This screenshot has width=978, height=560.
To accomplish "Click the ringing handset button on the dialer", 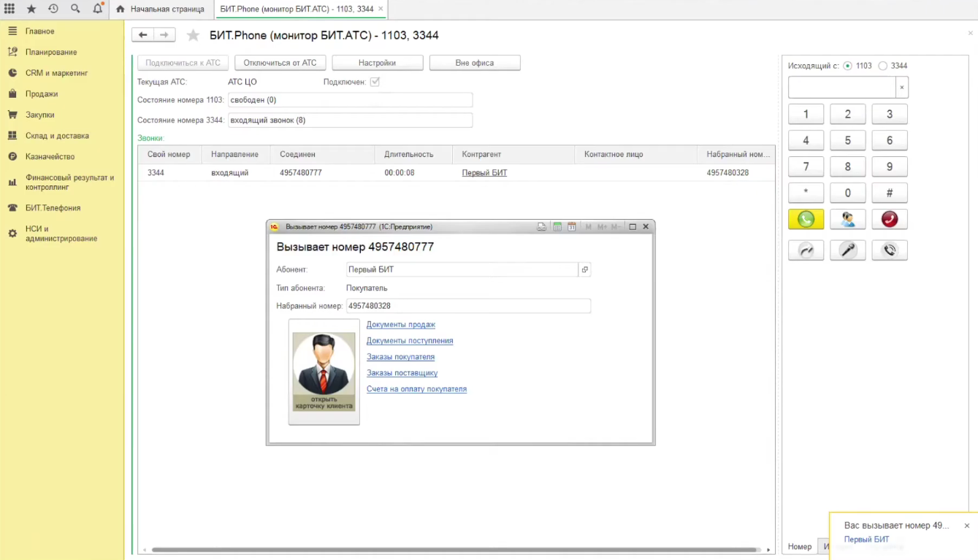I will (890, 250).
